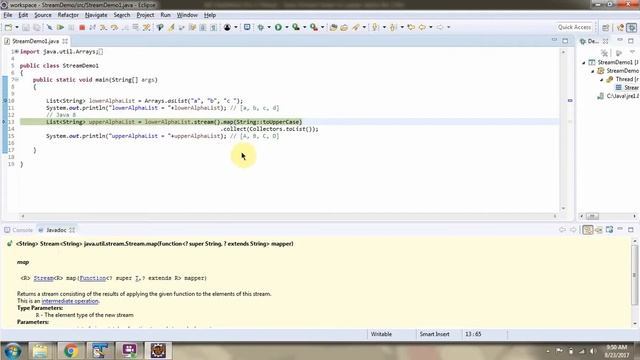Click the Debug bug toolbar icon
The image size is (640, 360).
point(260,27)
